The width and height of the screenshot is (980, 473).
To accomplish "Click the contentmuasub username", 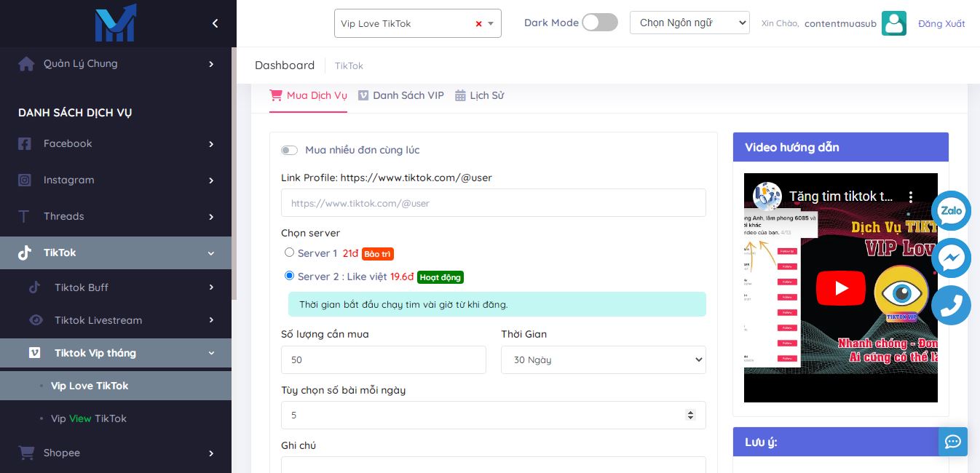I will point(840,24).
